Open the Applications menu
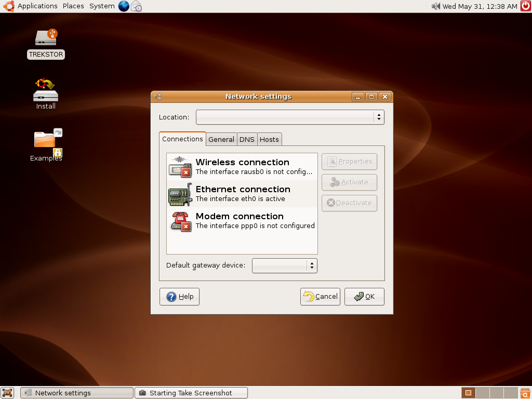The height and width of the screenshot is (399, 532). tap(37, 6)
